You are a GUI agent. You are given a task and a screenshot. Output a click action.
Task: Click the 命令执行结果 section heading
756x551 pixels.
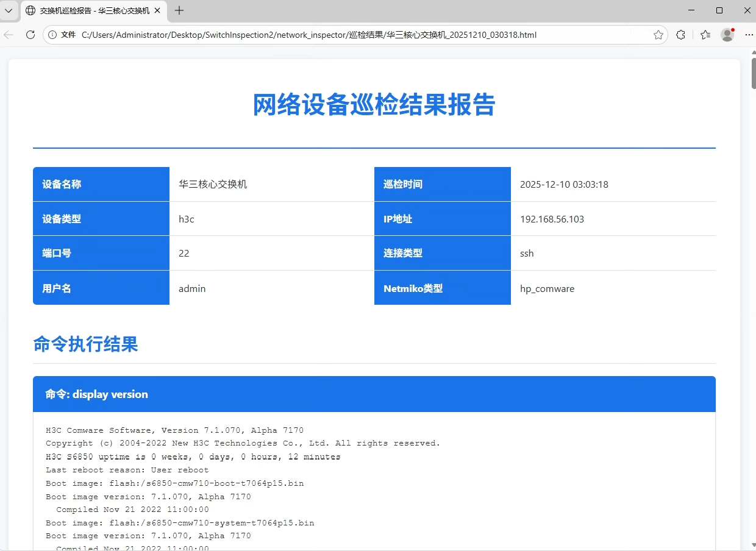(x=85, y=344)
